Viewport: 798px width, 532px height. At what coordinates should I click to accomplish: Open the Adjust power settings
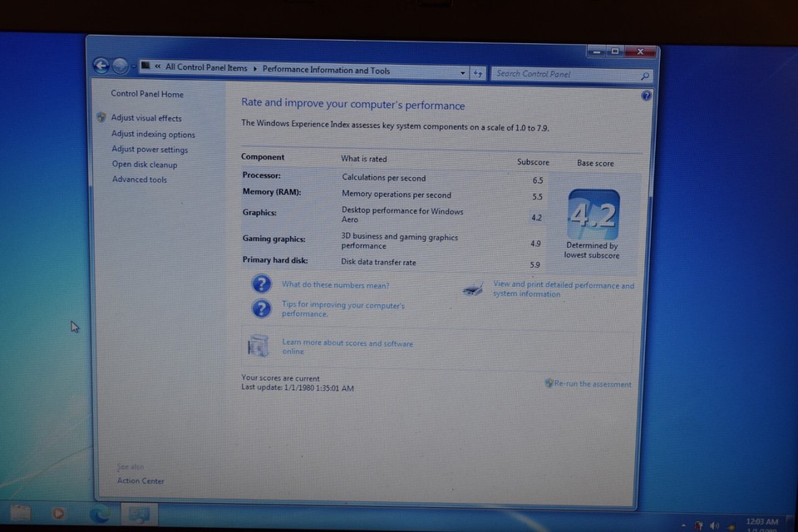tap(150, 150)
